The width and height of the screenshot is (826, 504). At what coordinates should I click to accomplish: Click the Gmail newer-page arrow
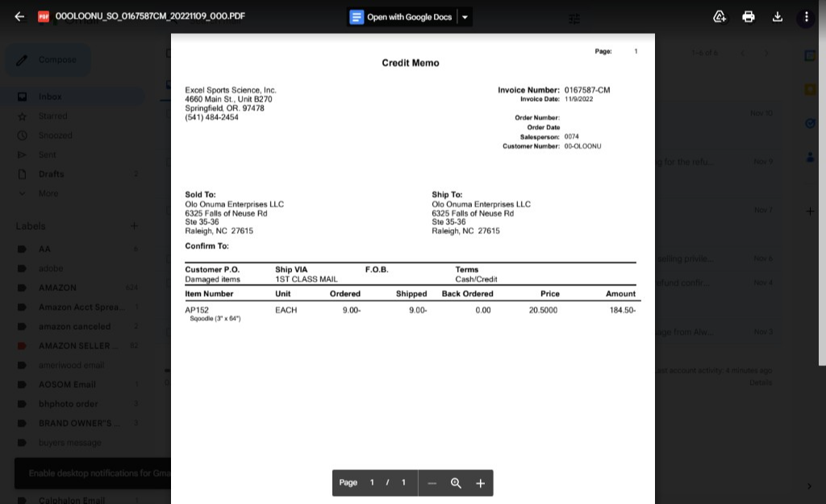point(743,53)
